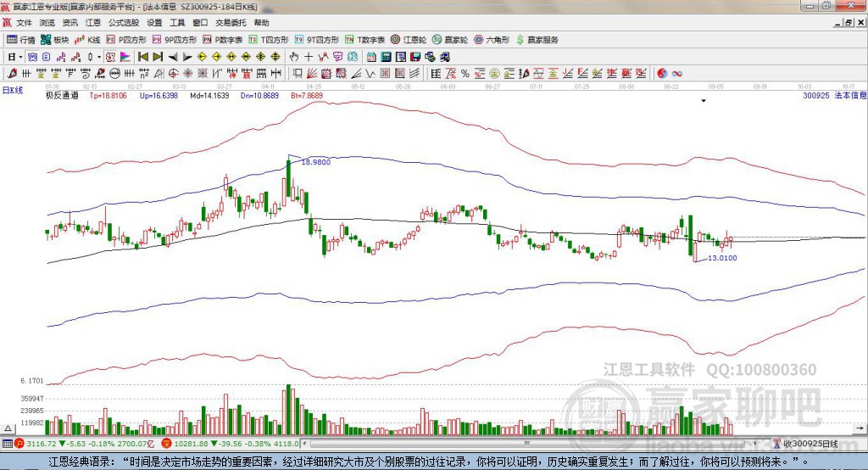Click the Up=16.6398 indicator value
Viewport: 868px width, 470px height.
[x=159, y=95]
